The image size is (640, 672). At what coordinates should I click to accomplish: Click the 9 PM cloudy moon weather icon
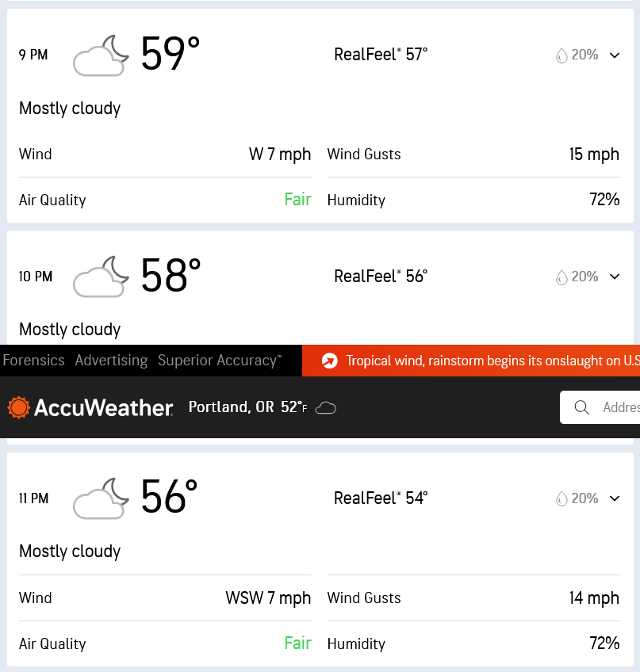point(101,55)
